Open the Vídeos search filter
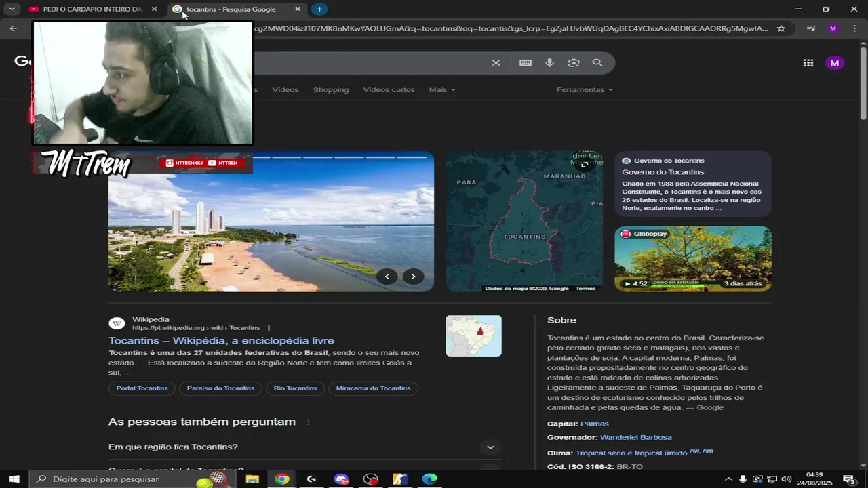This screenshot has width=868, height=488. [285, 90]
